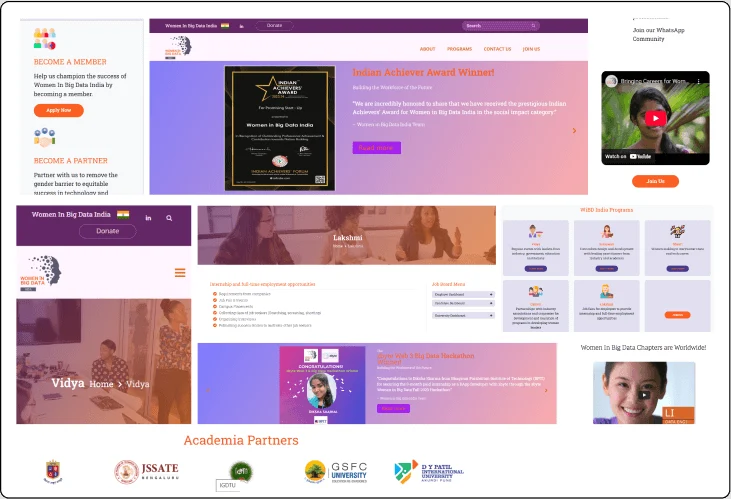731x499 pixels.
Task: Open the CONTACT US menu item
Action: pos(497,49)
